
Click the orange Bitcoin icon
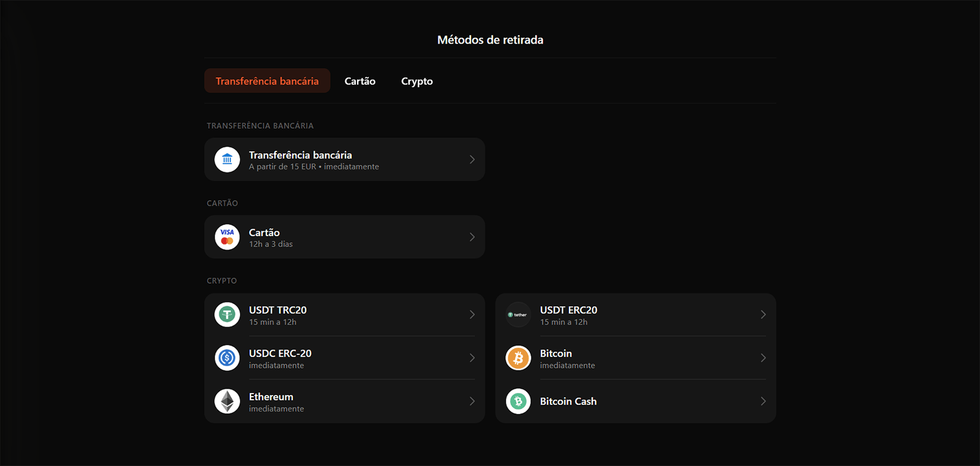pyautogui.click(x=518, y=358)
